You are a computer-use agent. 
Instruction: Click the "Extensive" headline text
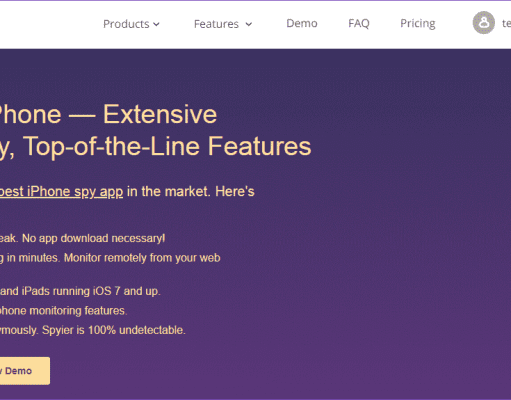coord(160,114)
